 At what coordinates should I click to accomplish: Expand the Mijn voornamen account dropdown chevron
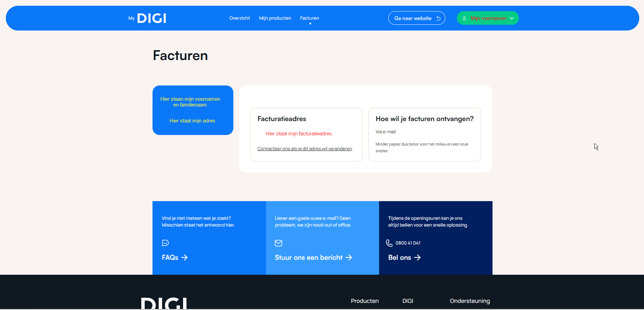click(x=512, y=18)
